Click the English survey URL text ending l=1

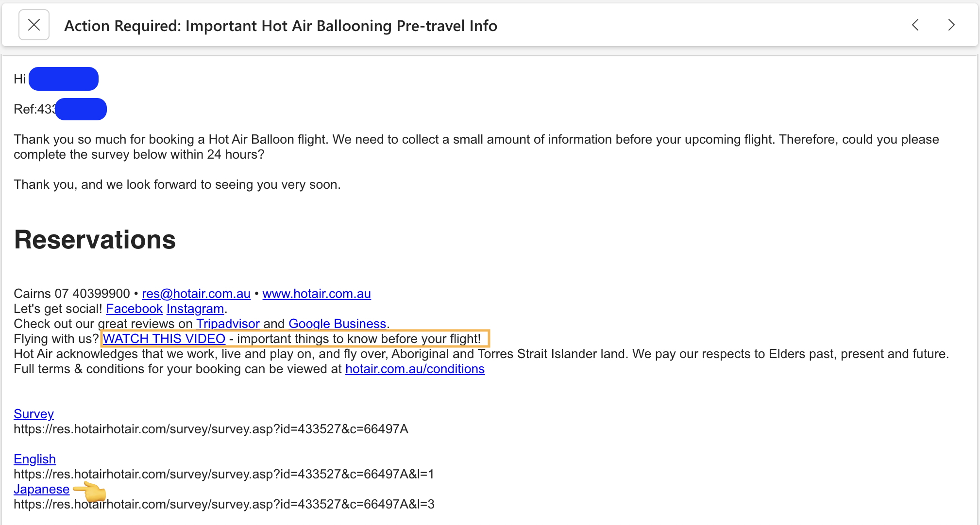click(223, 474)
